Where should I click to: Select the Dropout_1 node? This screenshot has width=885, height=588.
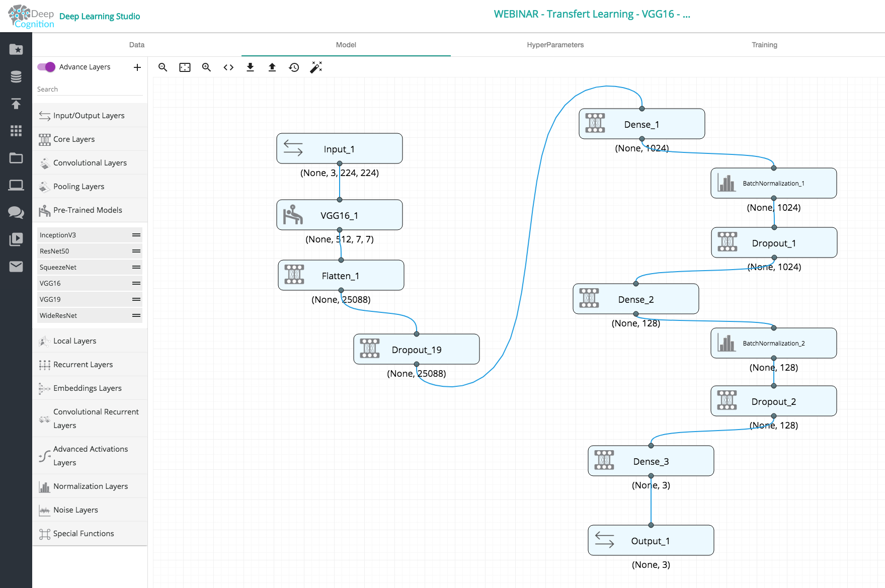point(774,242)
